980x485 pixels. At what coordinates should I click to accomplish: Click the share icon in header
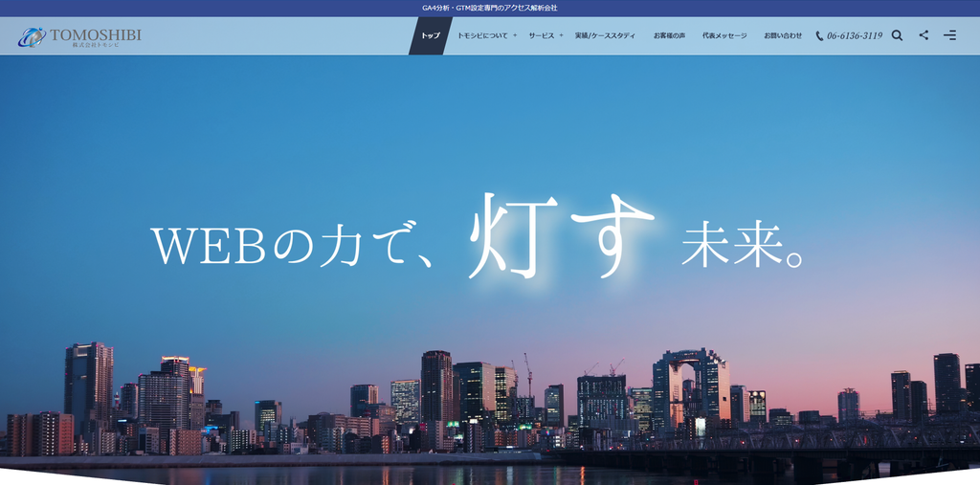pos(924,35)
